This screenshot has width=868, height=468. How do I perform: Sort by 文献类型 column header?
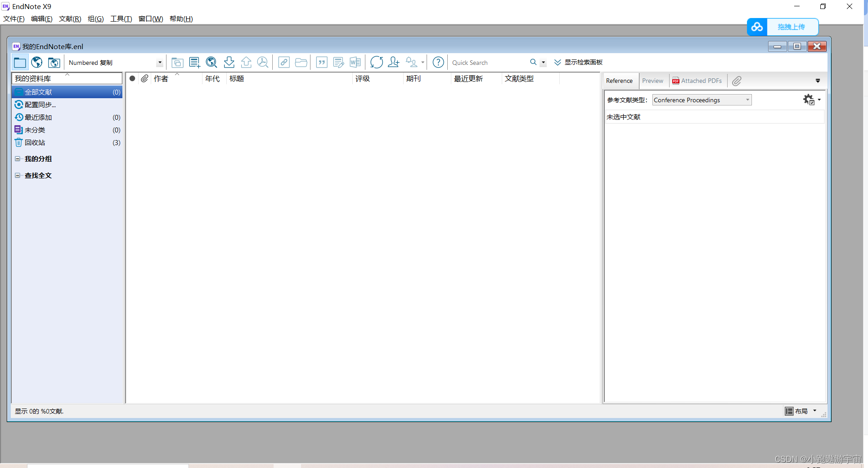pyautogui.click(x=531, y=78)
